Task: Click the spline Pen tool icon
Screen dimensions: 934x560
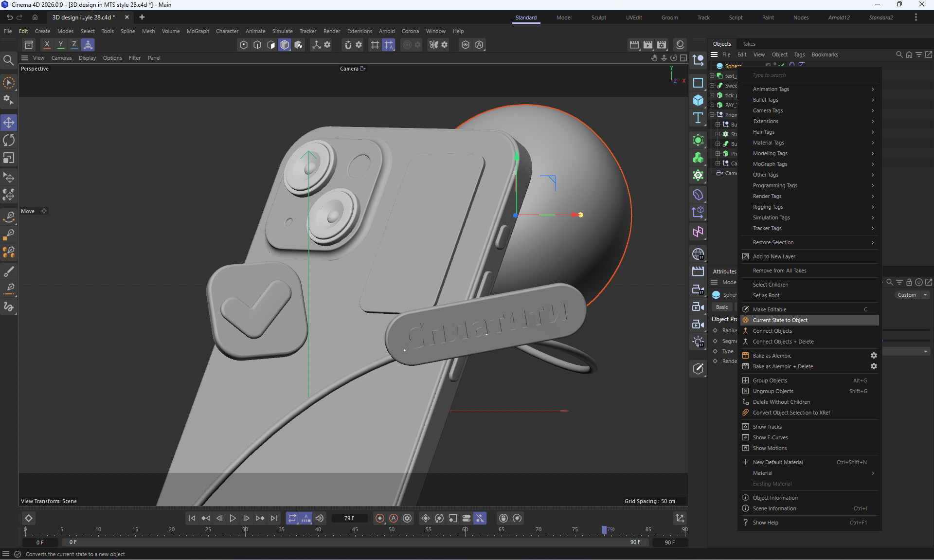Action: [x=9, y=217]
